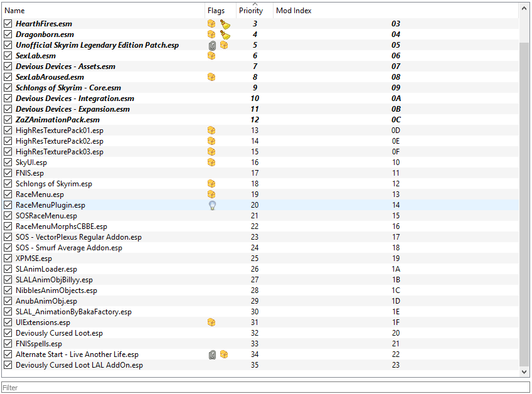
Task: Uncheck the ZaZAnimationPack.esm checkbox
Action: (8, 120)
